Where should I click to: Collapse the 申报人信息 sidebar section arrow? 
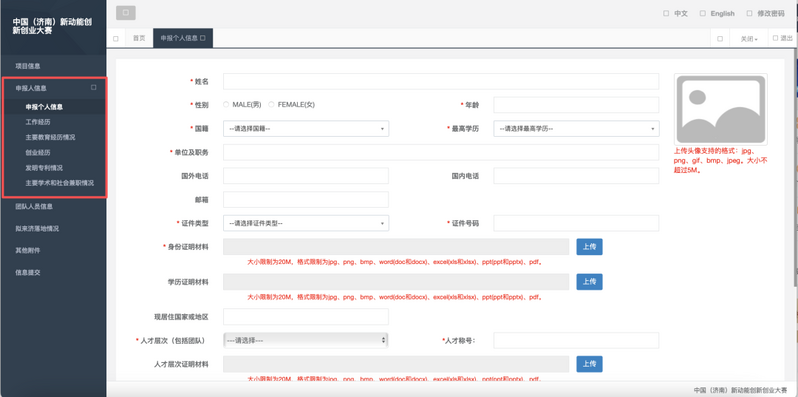(93, 88)
